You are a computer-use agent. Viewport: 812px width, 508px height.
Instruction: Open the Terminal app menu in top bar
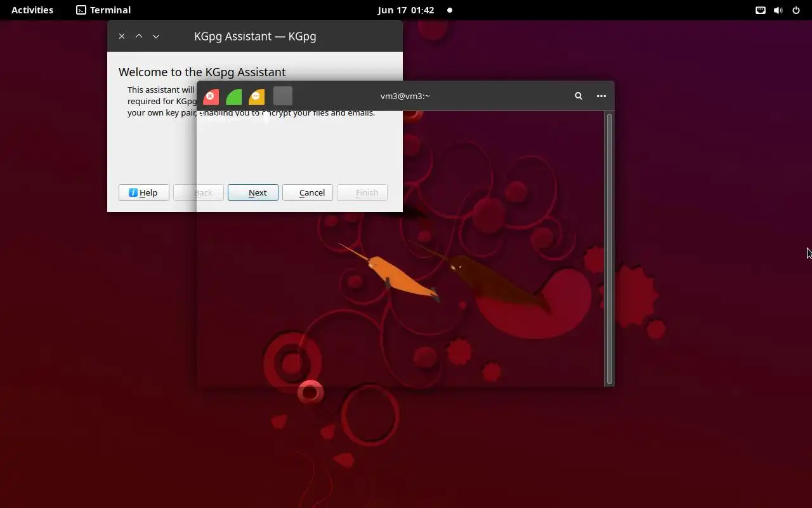click(x=103, y=10)
